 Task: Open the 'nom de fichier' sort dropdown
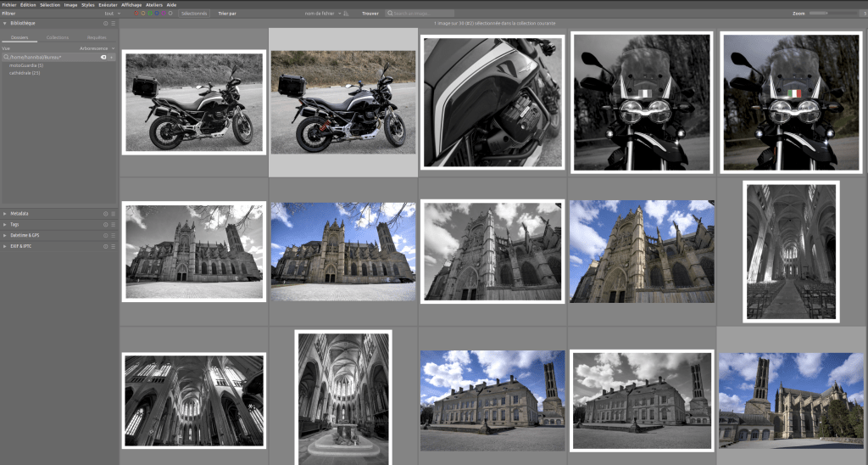[323, 14]
